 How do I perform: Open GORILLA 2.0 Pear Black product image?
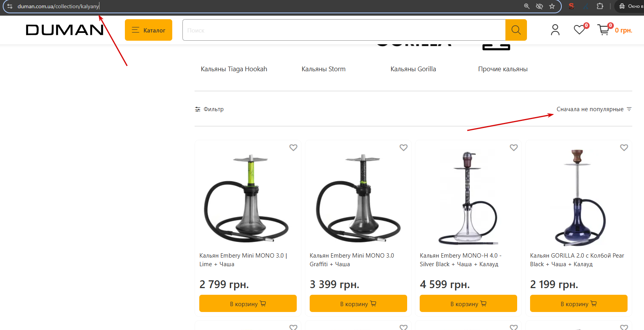[579, 198]
